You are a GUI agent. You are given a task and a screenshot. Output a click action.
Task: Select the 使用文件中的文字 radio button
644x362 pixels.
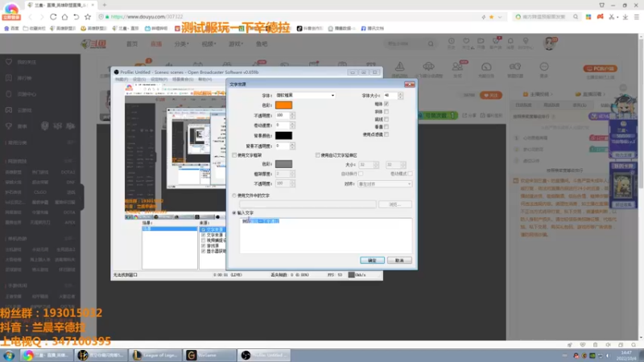(x=234, y=195)
